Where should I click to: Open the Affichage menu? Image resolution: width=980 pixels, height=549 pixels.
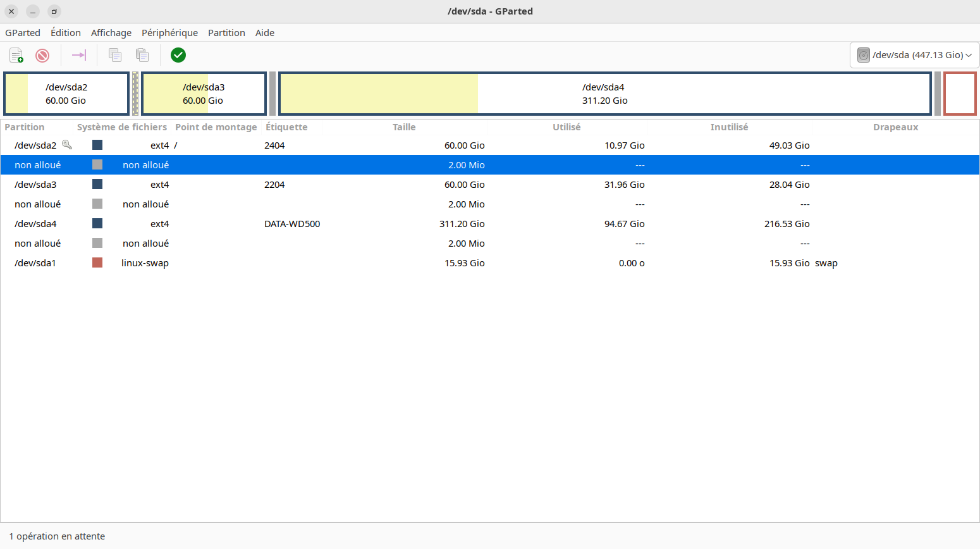pyautogui.click(x=111, y=33)
